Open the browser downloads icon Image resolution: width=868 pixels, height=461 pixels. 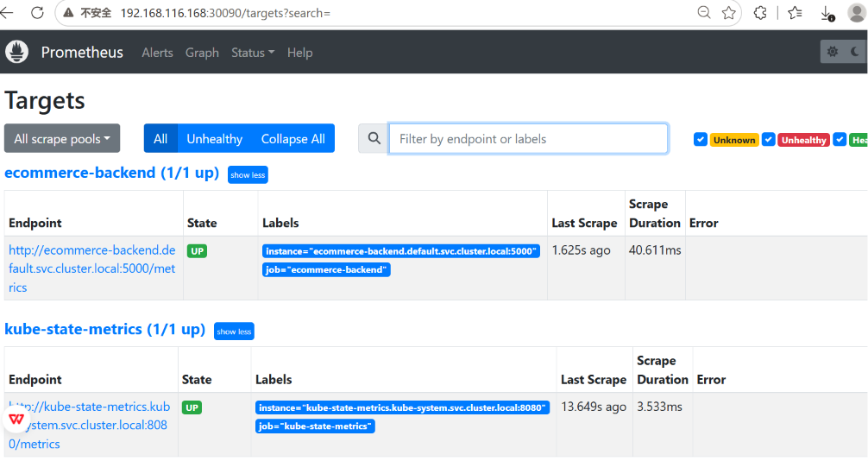[827, 13]
